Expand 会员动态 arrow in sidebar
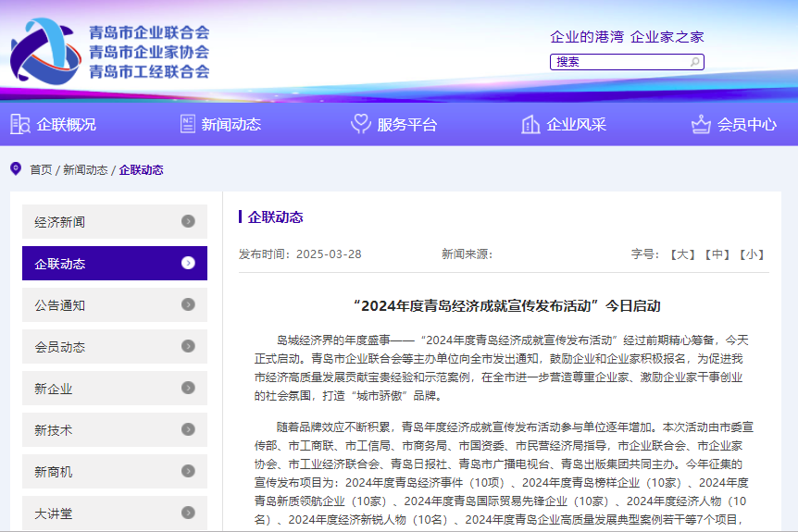This screenshot has height=532, width=798. [x=188, y=346]
